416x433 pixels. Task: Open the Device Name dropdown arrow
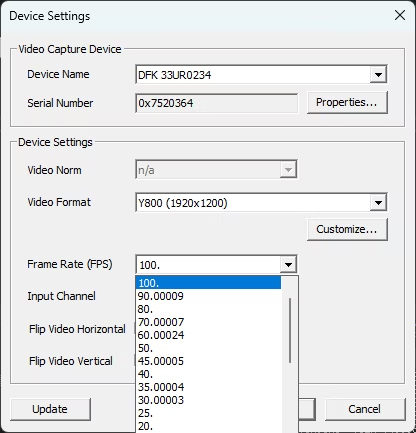click(378, 74)
